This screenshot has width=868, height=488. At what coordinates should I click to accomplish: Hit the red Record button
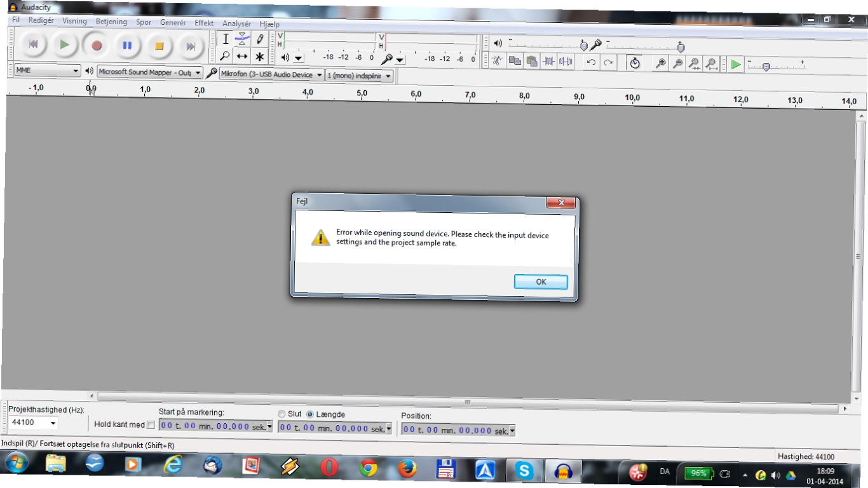(97, 46)
